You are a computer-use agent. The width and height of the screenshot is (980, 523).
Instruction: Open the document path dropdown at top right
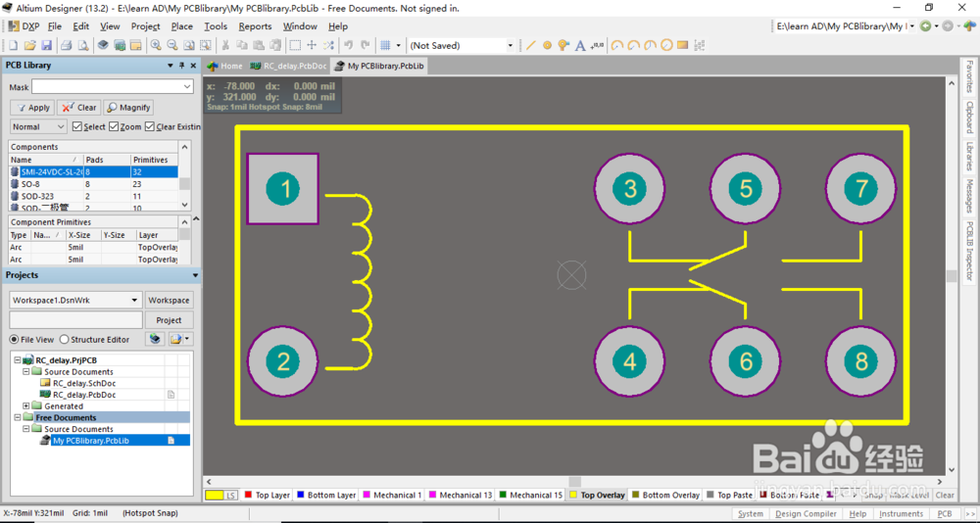click(x=913, y=26)
